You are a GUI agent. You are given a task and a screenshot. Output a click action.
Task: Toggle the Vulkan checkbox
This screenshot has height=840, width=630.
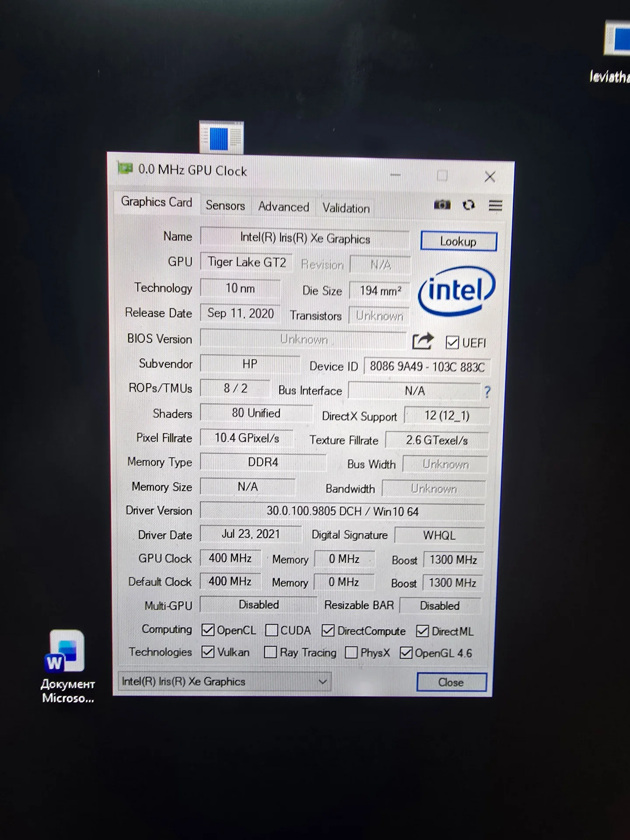pos(208,652)
